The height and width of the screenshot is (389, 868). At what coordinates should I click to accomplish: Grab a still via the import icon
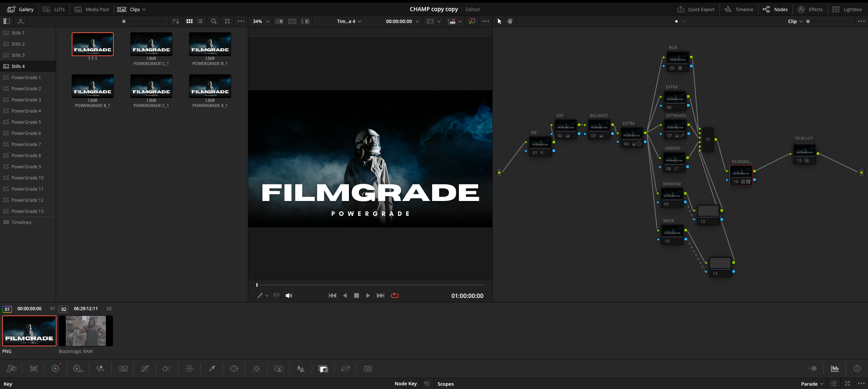click(21, 21)
